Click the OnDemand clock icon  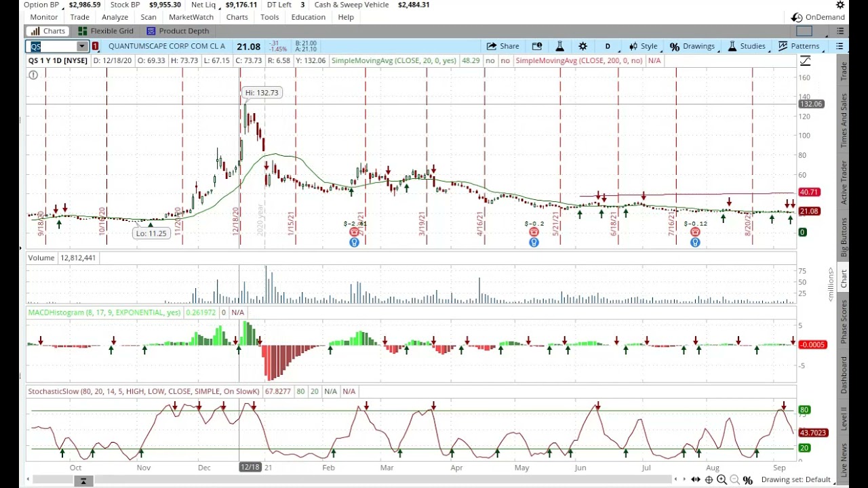(x=797, y=17)
